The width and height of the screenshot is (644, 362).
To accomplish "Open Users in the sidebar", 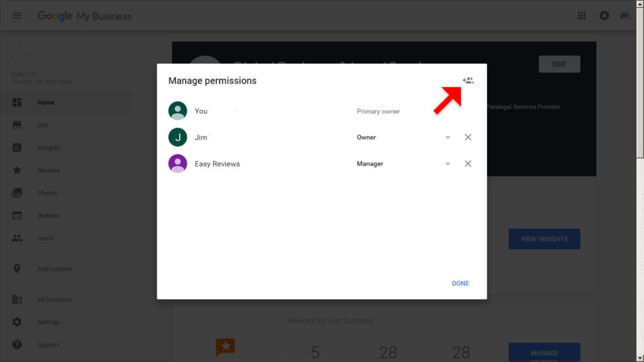I will (x=67, y=238).
